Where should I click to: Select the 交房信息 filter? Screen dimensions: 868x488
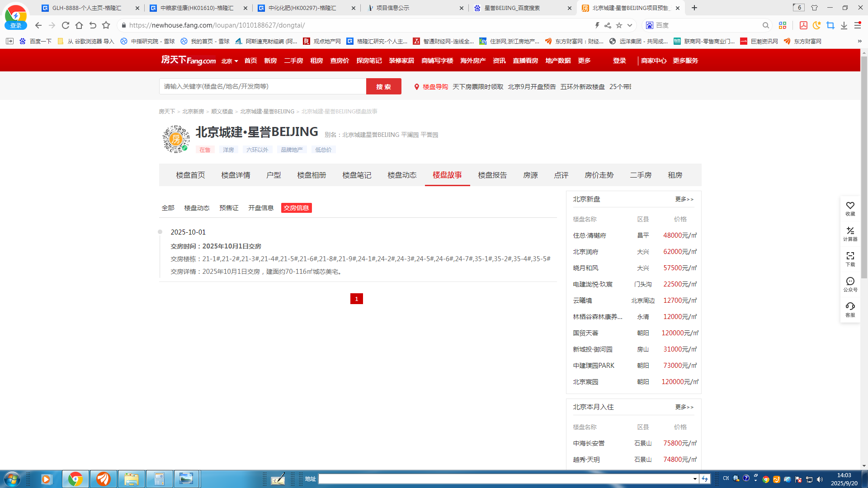coord(296,208)
